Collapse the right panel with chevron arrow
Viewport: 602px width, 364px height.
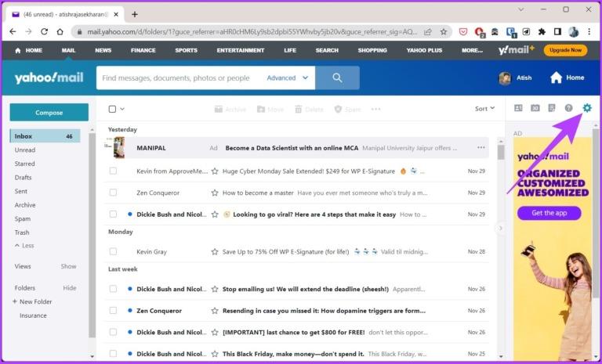pos(500,229)
